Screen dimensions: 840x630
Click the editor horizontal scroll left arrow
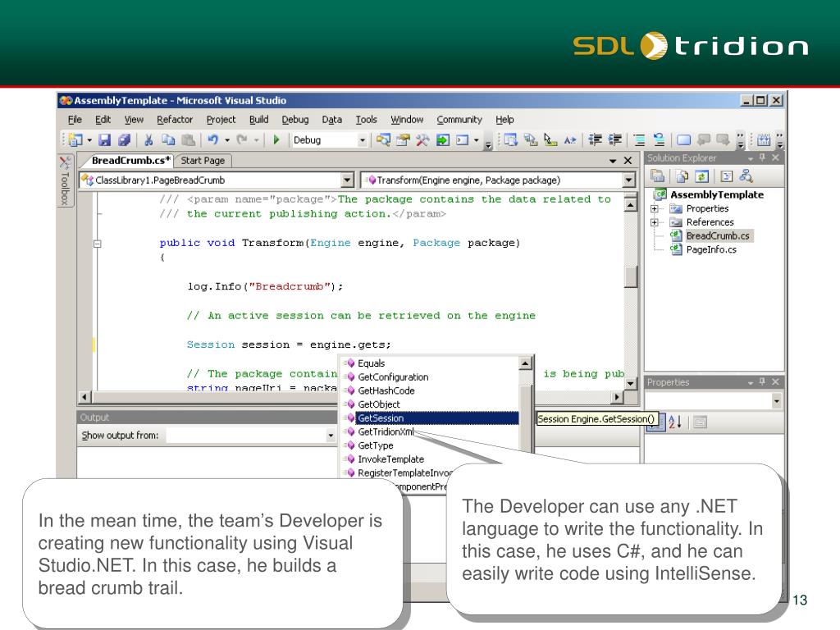tap(84, 397)
